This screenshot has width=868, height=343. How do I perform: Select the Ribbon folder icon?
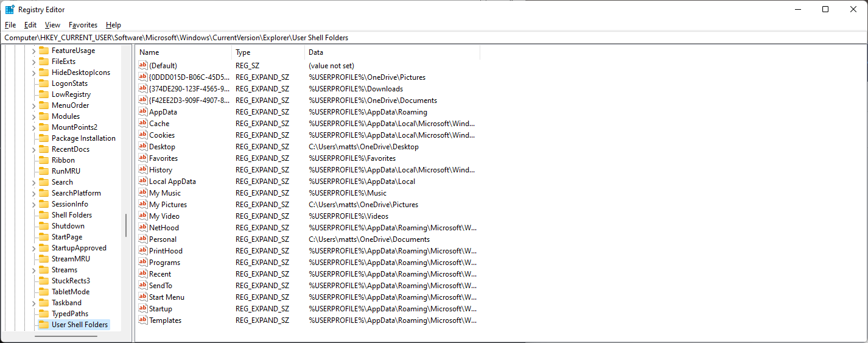(43, 160)
